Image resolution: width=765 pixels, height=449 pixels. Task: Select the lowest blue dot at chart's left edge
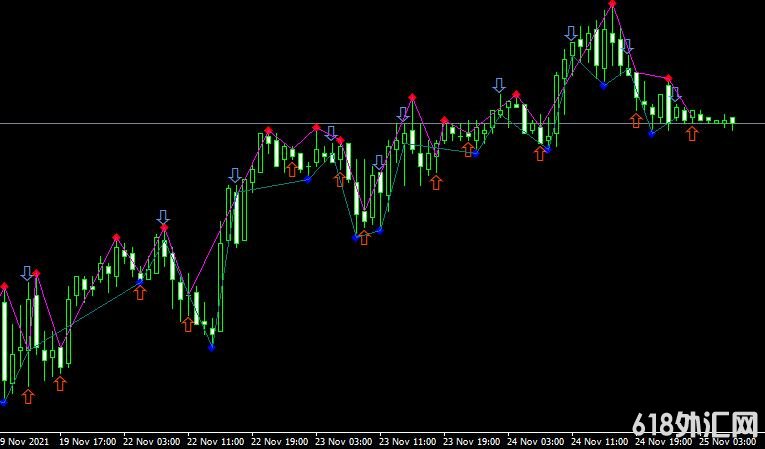coord(4,403)
